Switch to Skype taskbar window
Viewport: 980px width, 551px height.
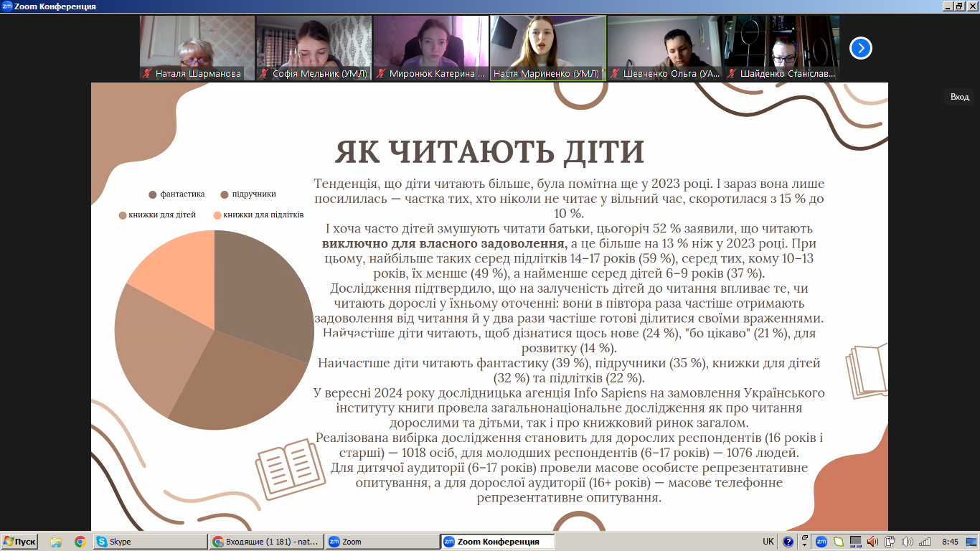149,542
